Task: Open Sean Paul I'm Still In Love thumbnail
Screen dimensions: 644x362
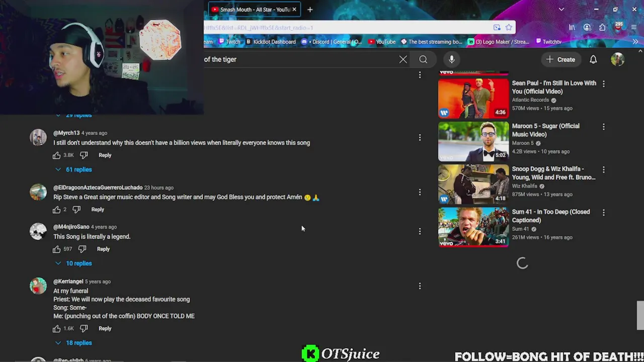Action: (473, 98)
